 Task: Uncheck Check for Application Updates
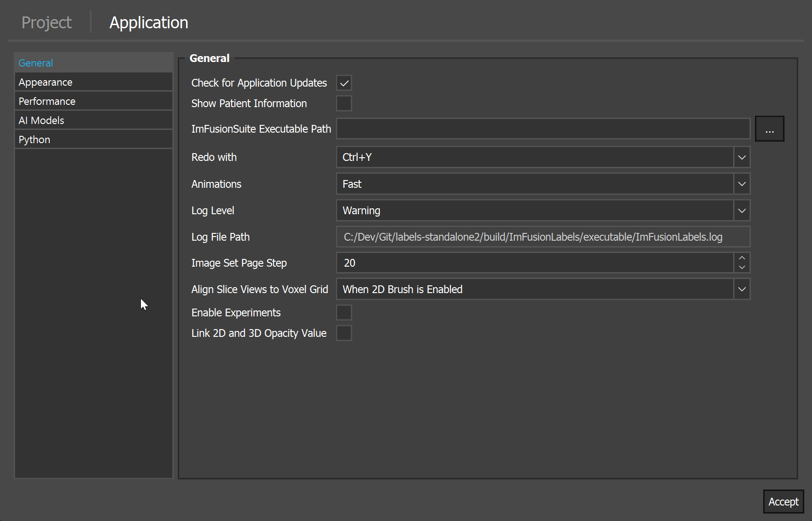[344, 83]
